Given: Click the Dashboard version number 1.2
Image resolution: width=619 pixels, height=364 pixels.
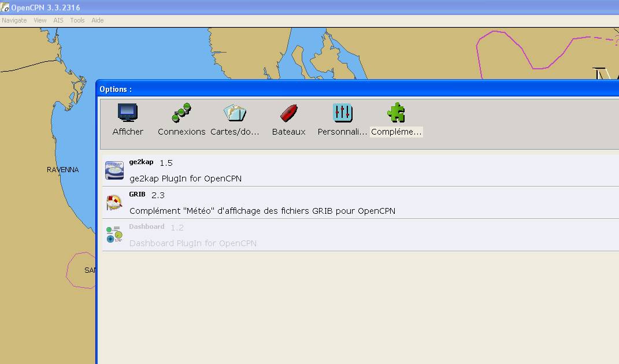Looking at the screenshot, I should pos(177,228).
